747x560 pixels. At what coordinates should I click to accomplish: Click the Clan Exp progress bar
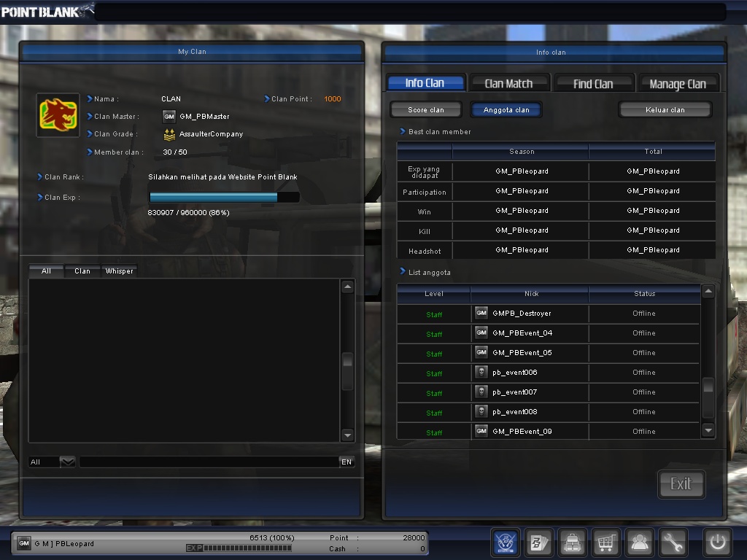(x=225, y=197)
